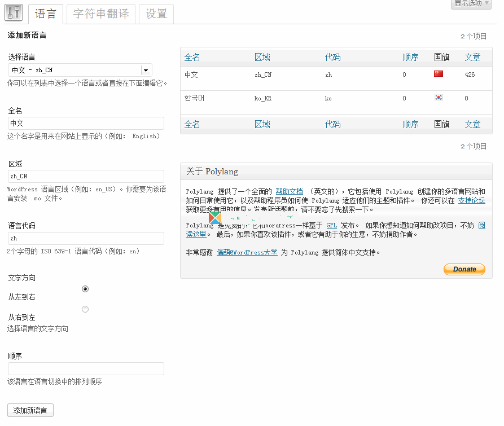Click 区域 in the table footer

pos(262,124)
